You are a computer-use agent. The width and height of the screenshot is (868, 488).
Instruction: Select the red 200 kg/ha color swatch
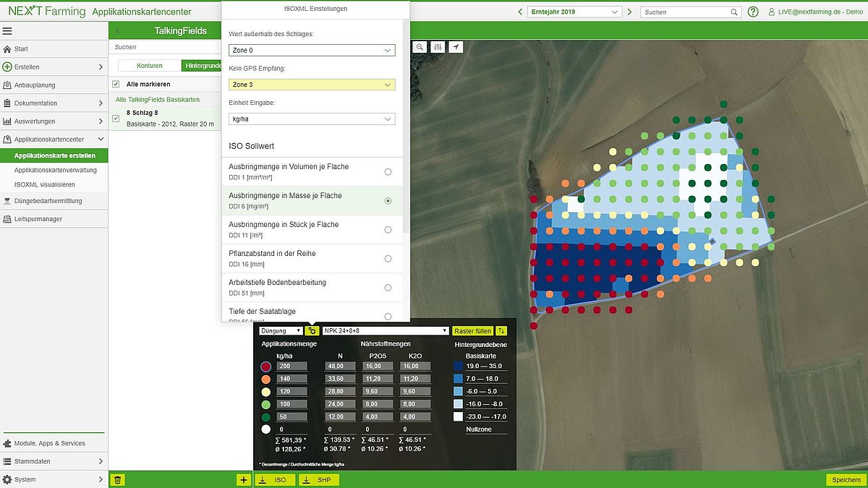(265, 367)
